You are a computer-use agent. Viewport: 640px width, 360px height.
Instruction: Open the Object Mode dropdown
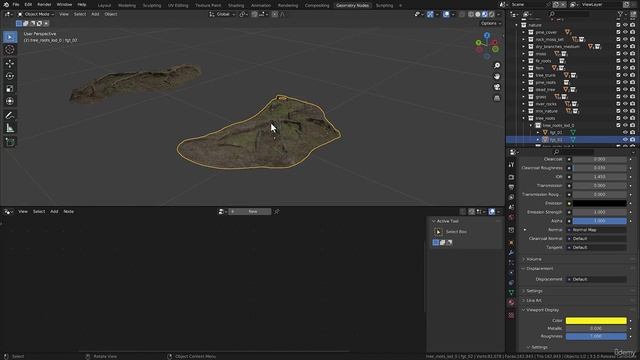36,14
